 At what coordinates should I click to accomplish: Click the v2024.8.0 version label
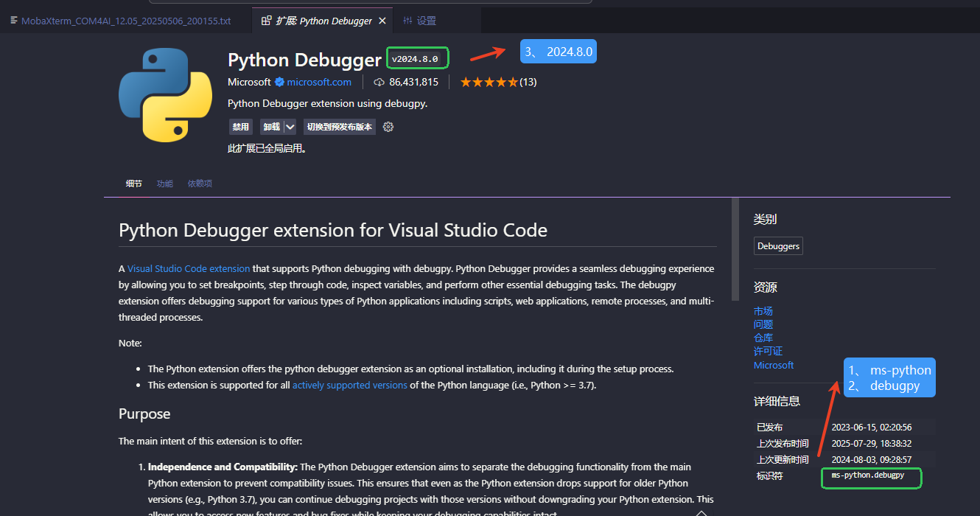coord(415,59)
